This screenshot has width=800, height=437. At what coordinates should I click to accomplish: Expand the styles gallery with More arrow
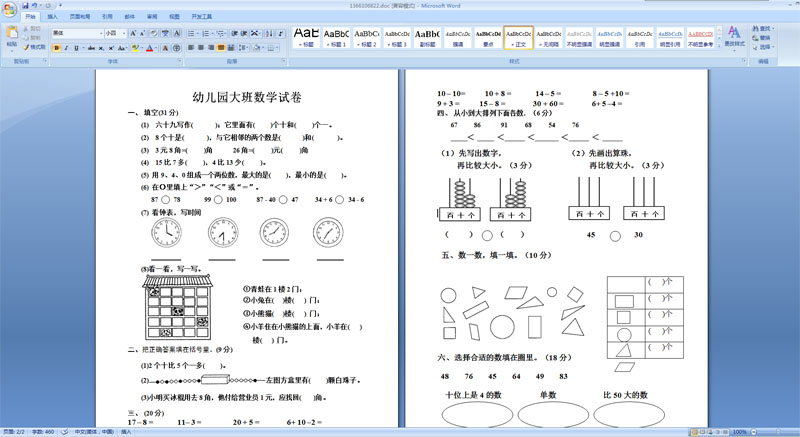point(719,45)
